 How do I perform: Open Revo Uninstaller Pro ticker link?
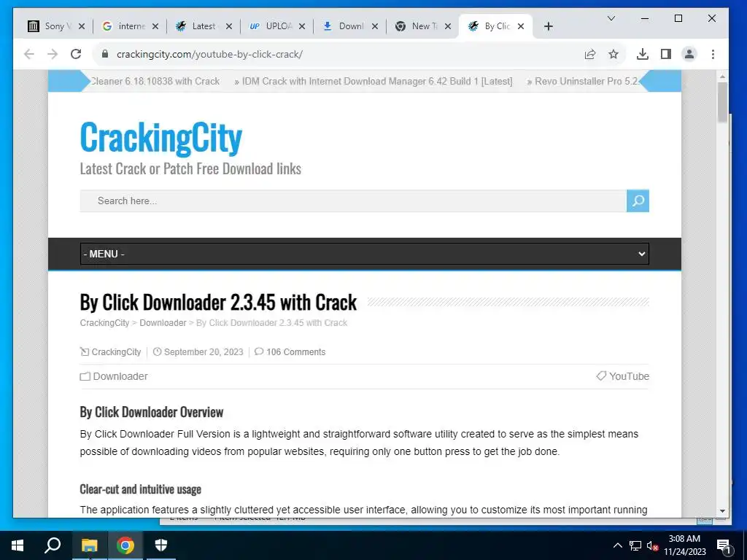coord(586,82)
